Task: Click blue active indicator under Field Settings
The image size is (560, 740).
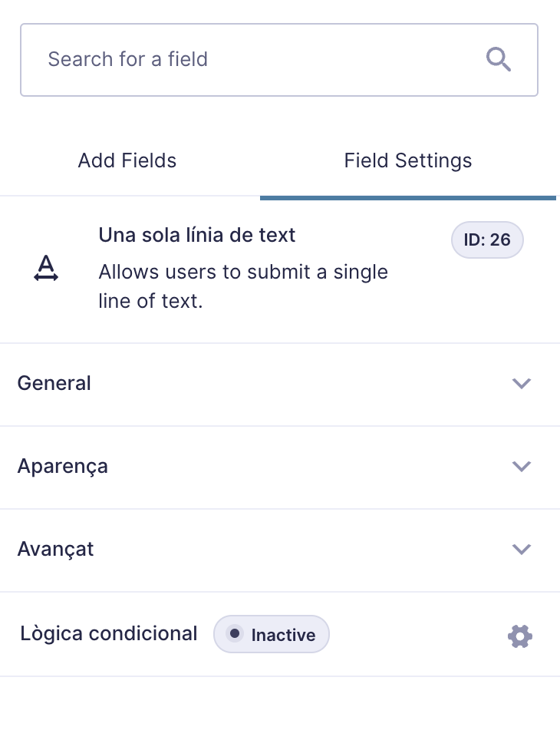Action: [408, 198]
